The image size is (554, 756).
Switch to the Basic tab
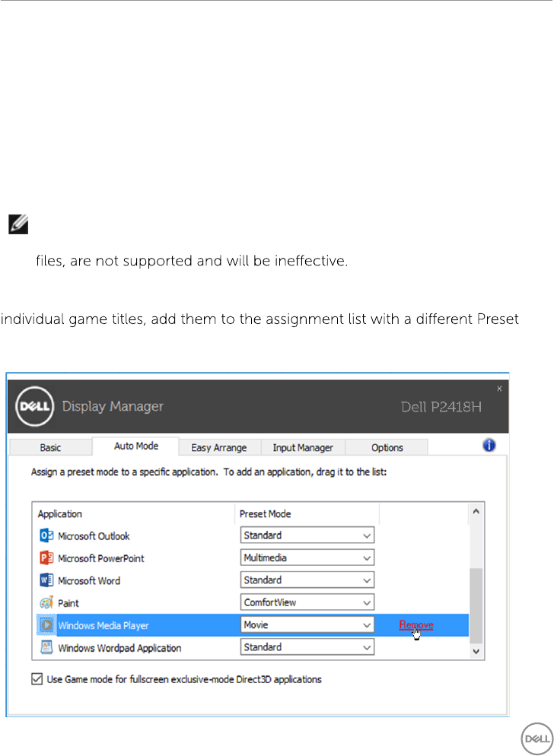[x=51, y=447]
